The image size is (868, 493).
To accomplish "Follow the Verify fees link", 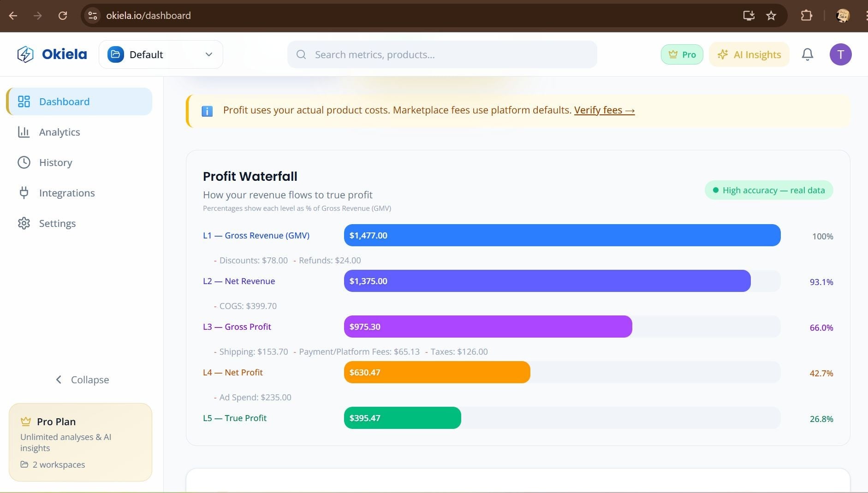I will tap(604, 110).
